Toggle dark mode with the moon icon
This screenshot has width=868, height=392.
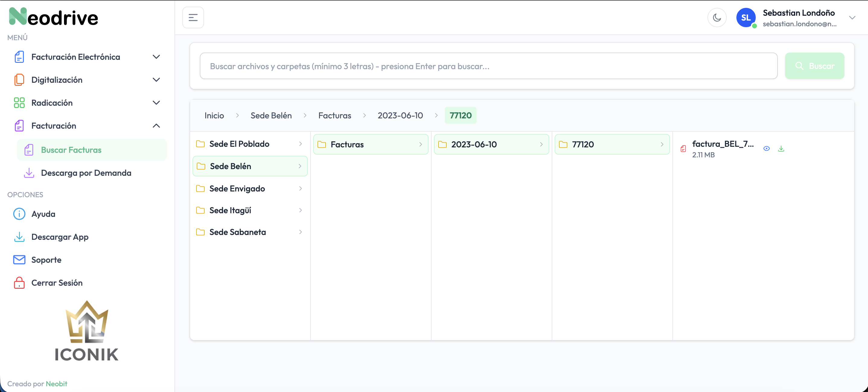pos(717,18)
